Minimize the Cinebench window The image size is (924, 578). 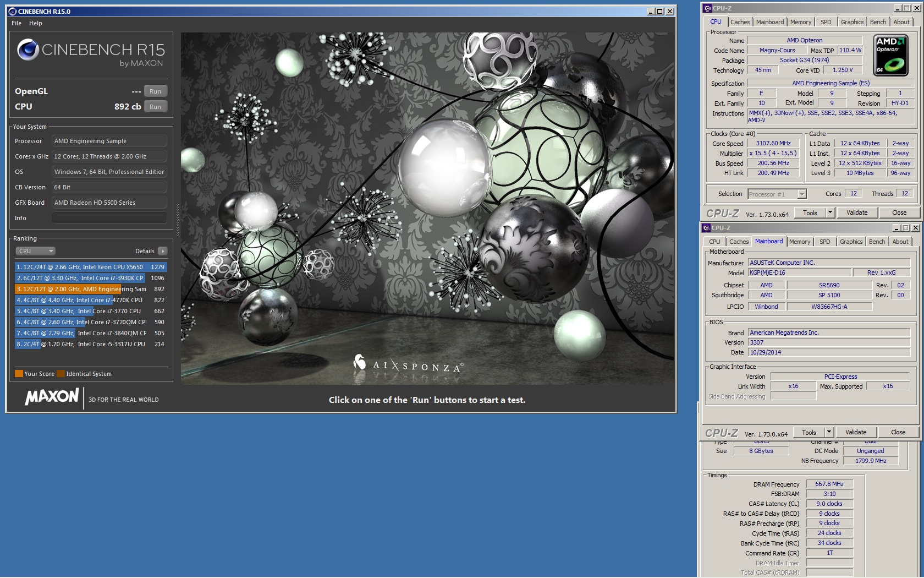[651, 11]
